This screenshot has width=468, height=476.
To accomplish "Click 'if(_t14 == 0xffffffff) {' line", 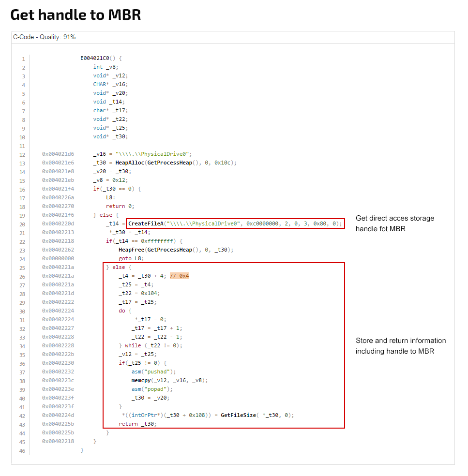I will click(x=144, y=241).
